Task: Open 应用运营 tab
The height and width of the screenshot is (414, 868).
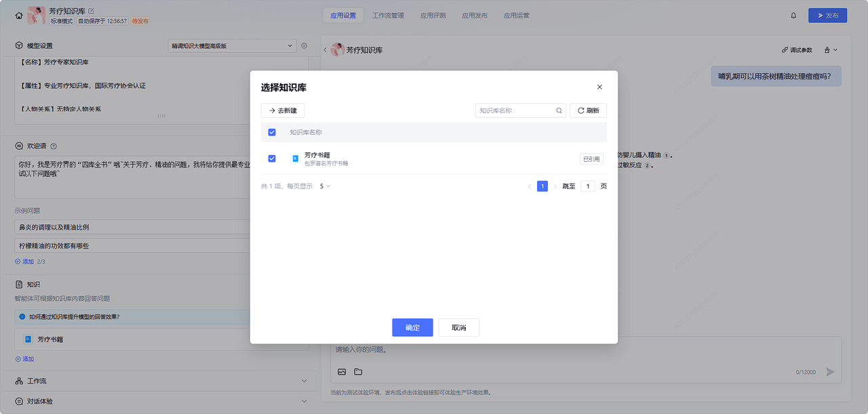Action: tap(517, 16)
